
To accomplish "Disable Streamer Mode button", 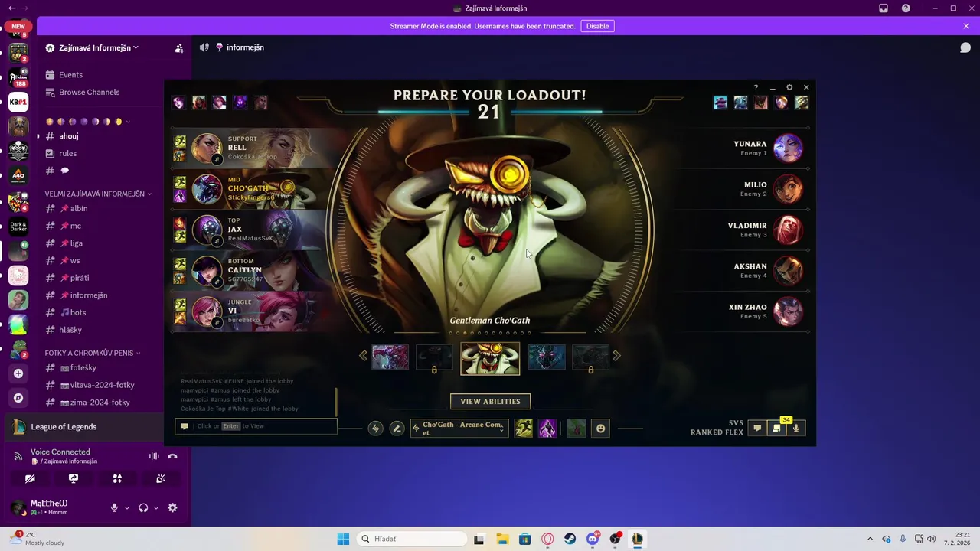I will (x=597, y=26).
